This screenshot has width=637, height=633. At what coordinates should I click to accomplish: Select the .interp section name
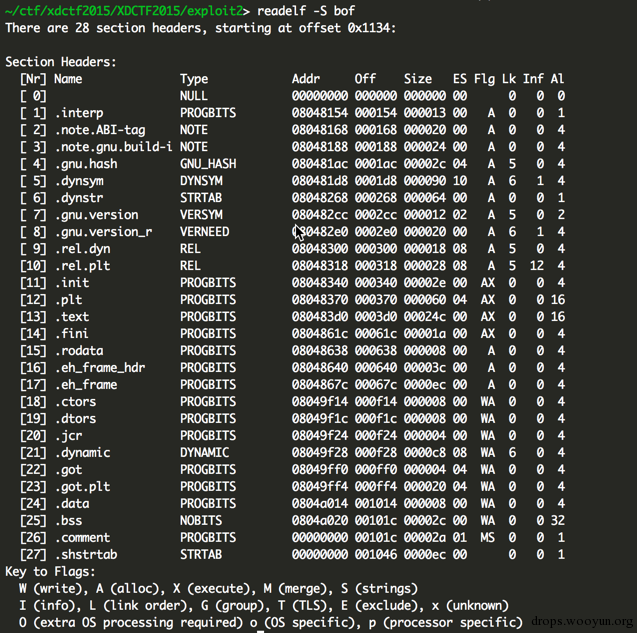(79, 113)
